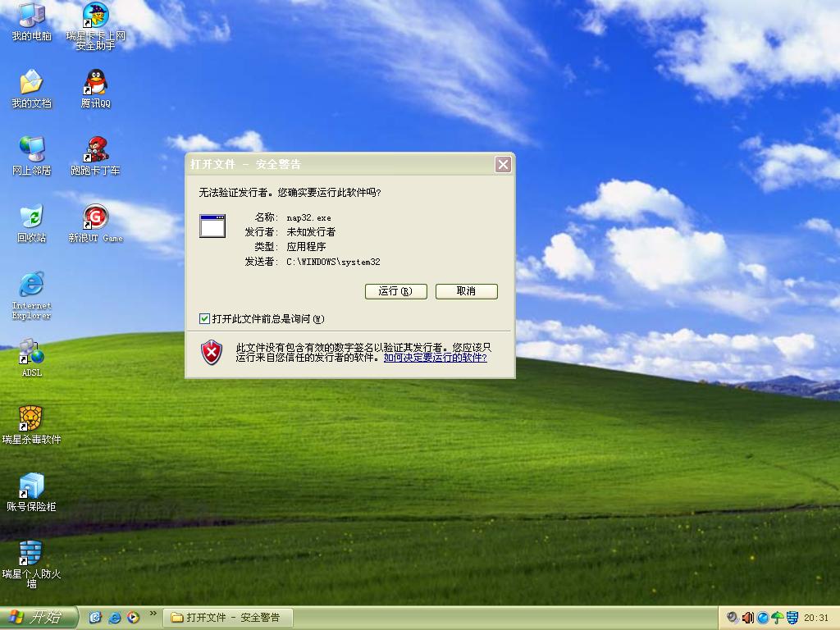Click the 运行(R) button
840x630 pixels.
(x=396, y=291)
